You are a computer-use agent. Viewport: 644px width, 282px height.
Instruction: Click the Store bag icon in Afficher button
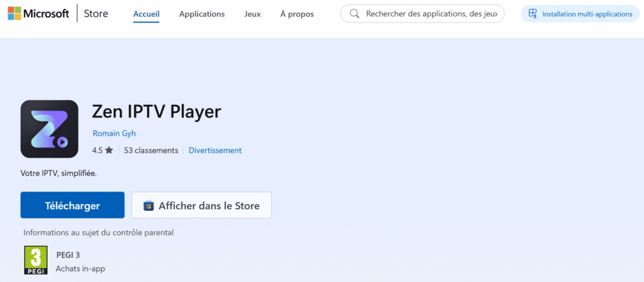[148, 205]
